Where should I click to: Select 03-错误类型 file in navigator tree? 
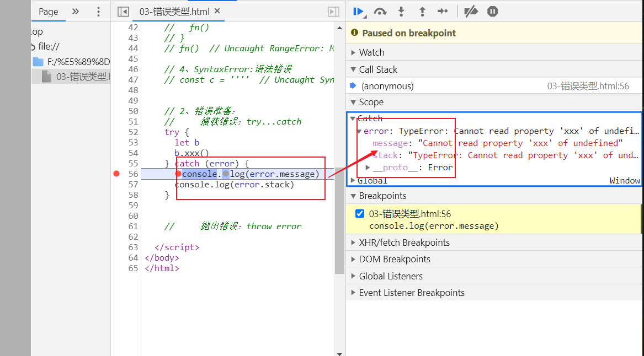pos(83,77)
